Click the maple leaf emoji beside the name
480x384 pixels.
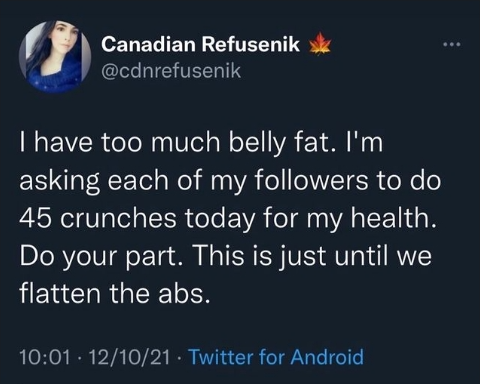coord(320,44)
